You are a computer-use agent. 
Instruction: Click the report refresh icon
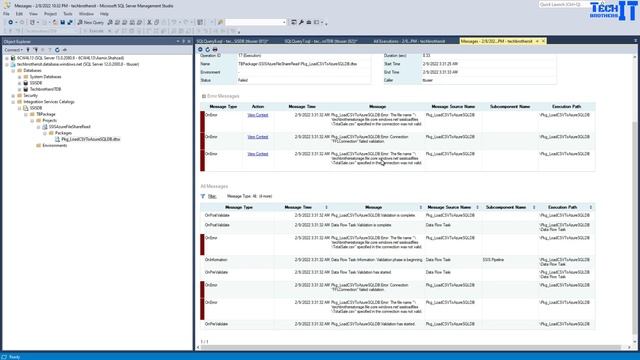coord(207,49)
